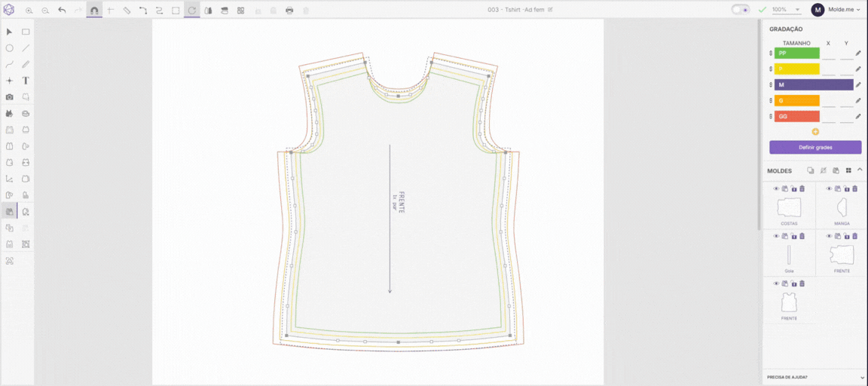Click the first overlapping-squares icon in MOLDES header
Viewport: 868px width, 386px height.
click(811, 170)
